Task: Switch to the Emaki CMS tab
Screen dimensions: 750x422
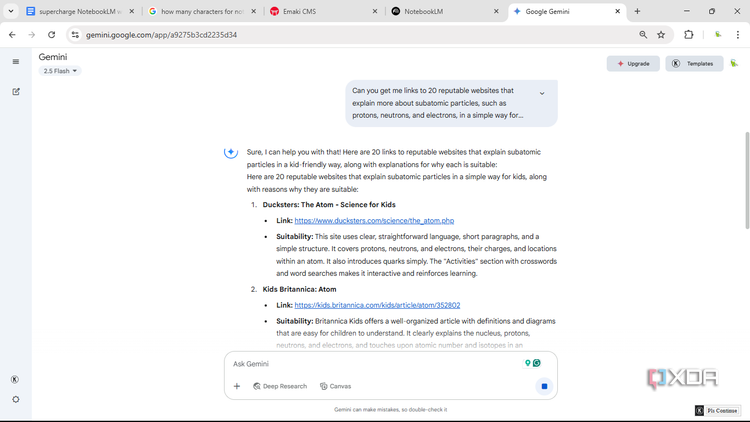Action: point(322,11)
